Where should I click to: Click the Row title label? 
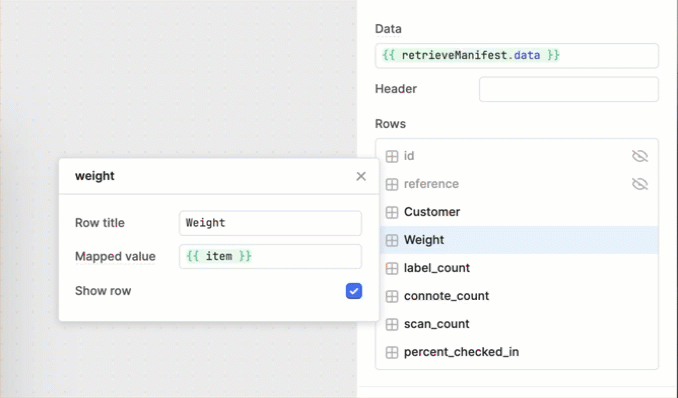click(x=99, y=223)
